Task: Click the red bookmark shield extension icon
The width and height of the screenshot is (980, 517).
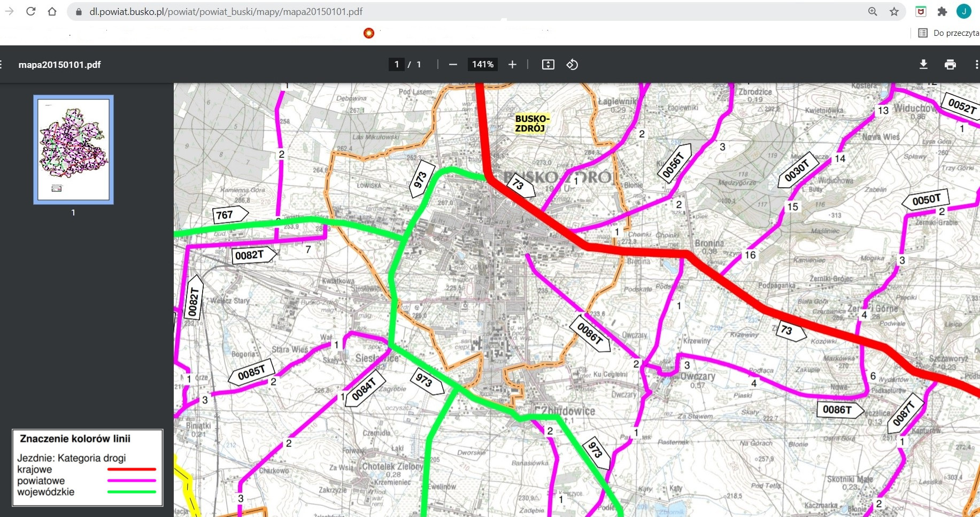Action: (921, 11)
